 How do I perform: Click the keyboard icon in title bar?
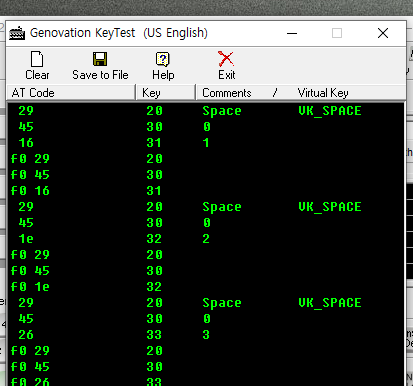coord(17,33)
